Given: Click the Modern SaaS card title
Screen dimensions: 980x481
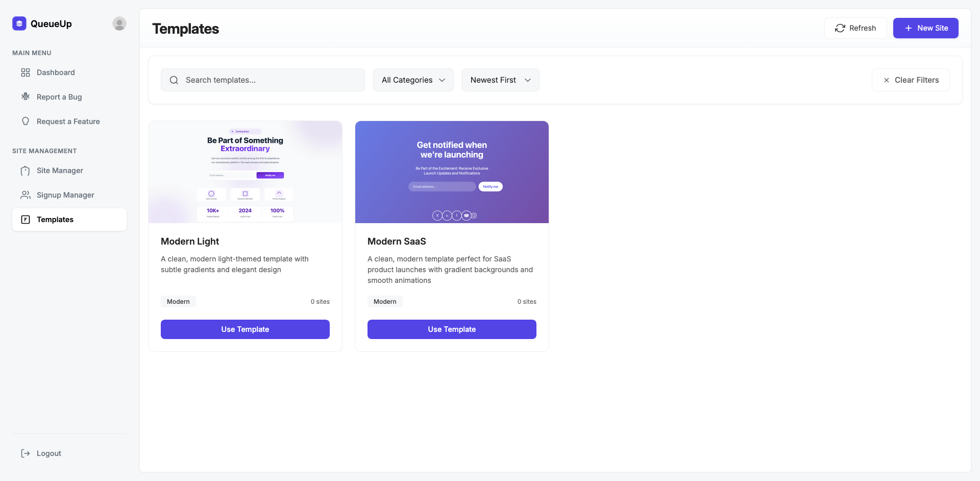Looking at the screenshot, I should (397, 242).
